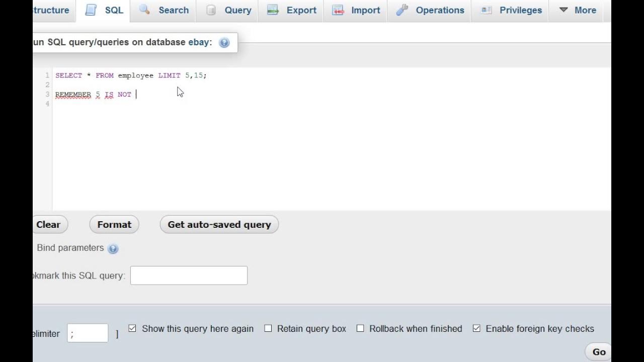Click the Export tab icon
Screen dimensions: 644x362
[x=273, y=10]
